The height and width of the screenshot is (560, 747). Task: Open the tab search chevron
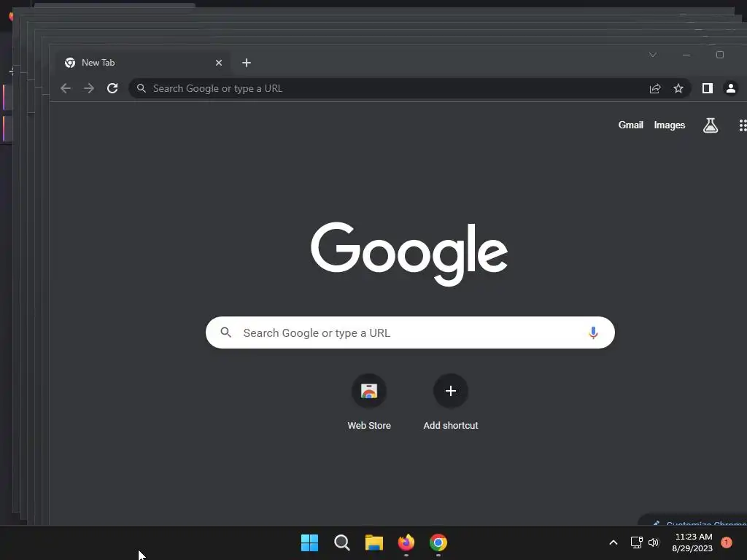(653, 55)
